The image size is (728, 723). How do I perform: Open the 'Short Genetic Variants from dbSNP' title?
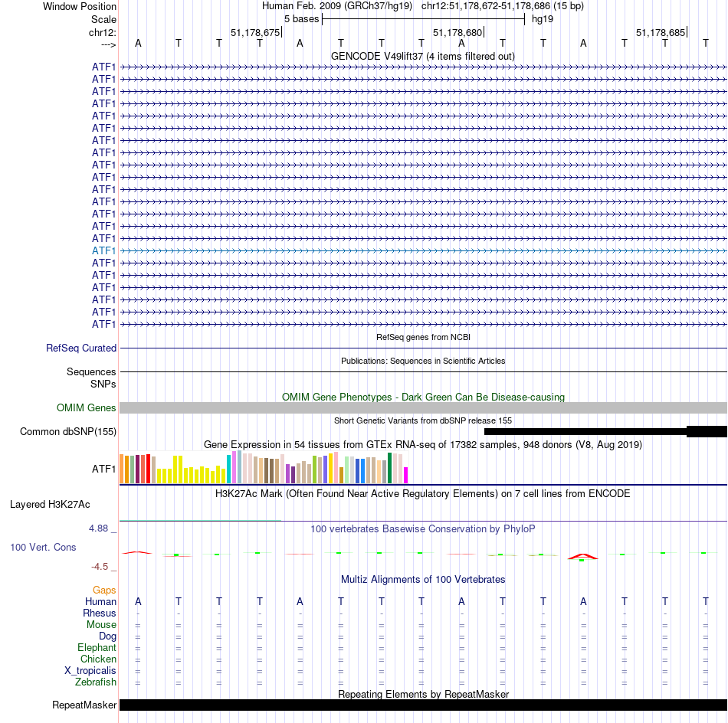(422, 420)
